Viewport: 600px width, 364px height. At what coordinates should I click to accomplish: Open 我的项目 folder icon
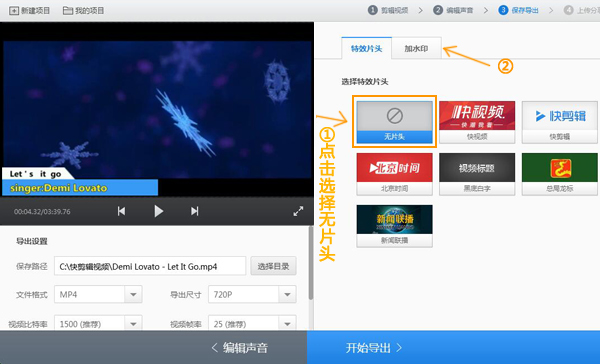tap(68, 11)
